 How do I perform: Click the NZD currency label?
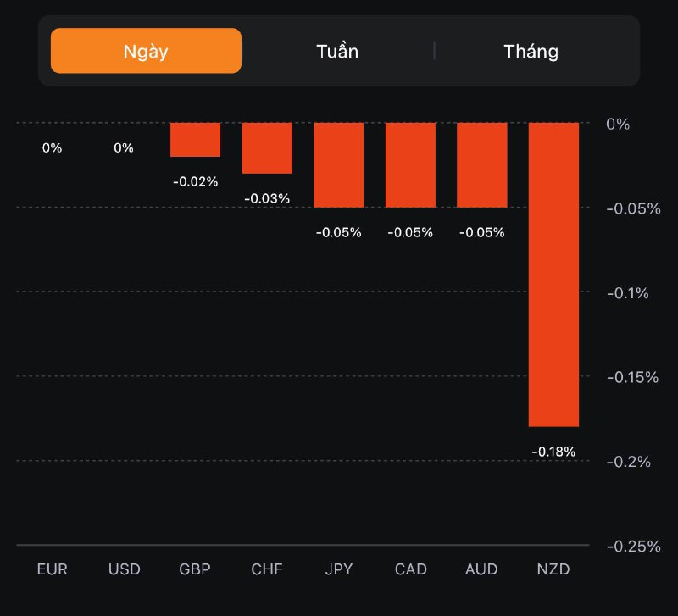click(x=553, y=569)
